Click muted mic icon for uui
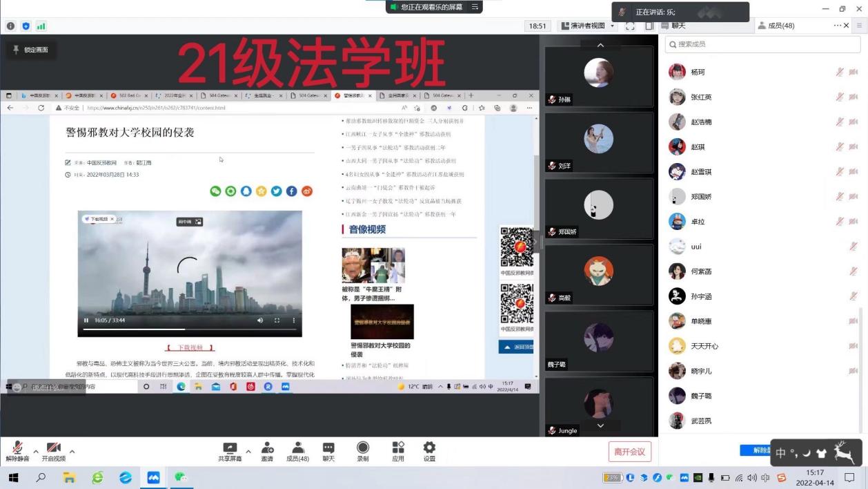Image resolution: width=868 pixels, height=489 pixels. pos(854,246)
